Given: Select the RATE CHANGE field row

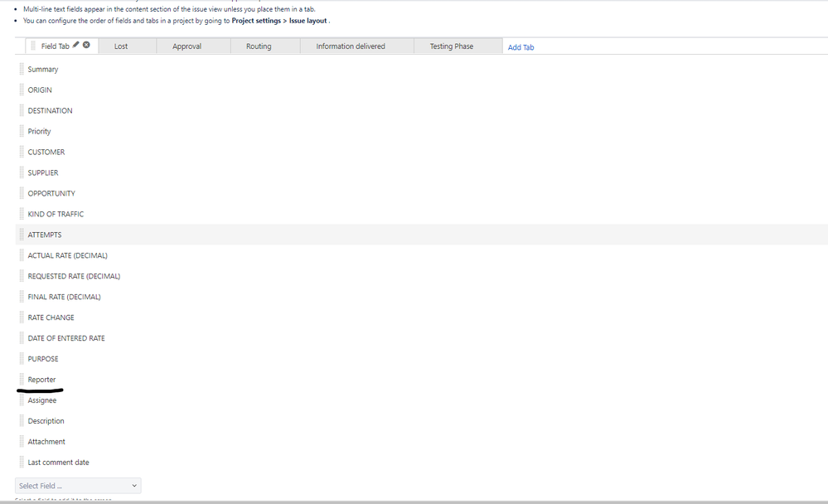Looking at the screenshot, I should coord(421,317).
